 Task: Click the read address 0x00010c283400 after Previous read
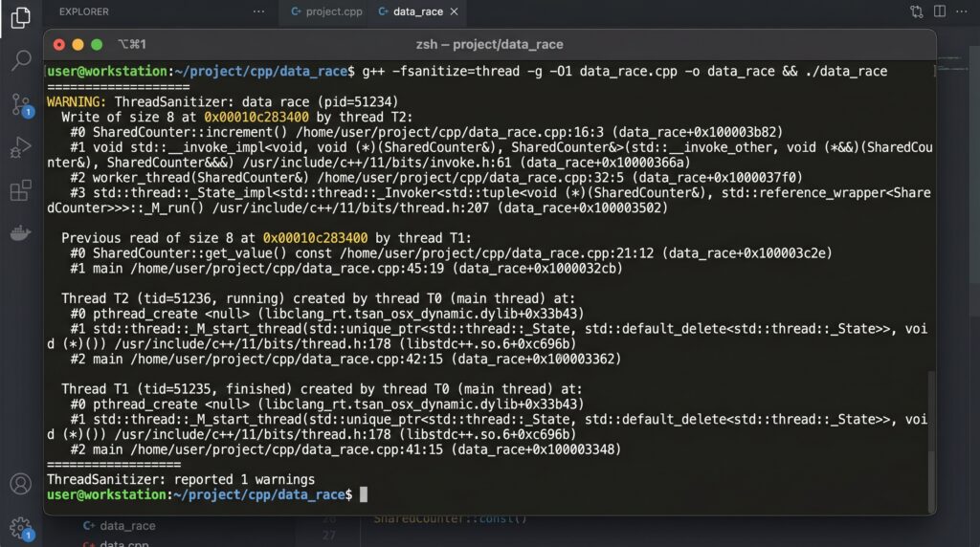315,238
